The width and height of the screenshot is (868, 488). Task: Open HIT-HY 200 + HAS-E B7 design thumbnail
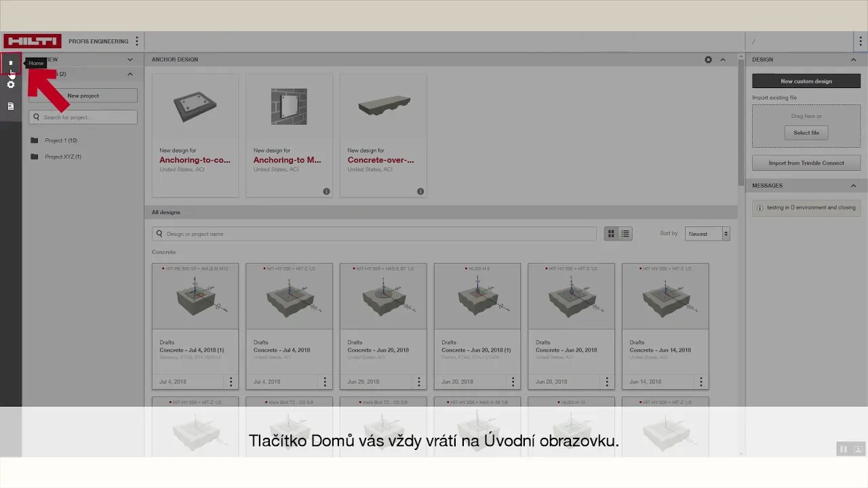pyautogui.click(x=383, y=297)
